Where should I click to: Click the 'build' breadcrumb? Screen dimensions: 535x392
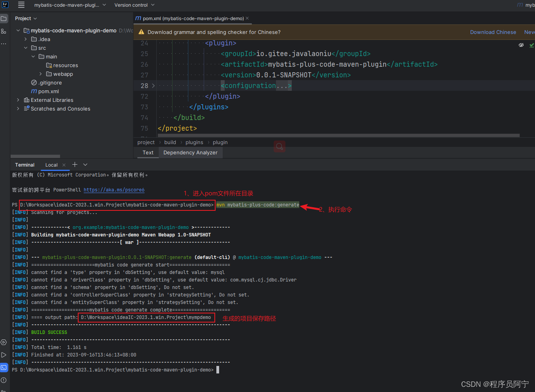tap(170, 143)
